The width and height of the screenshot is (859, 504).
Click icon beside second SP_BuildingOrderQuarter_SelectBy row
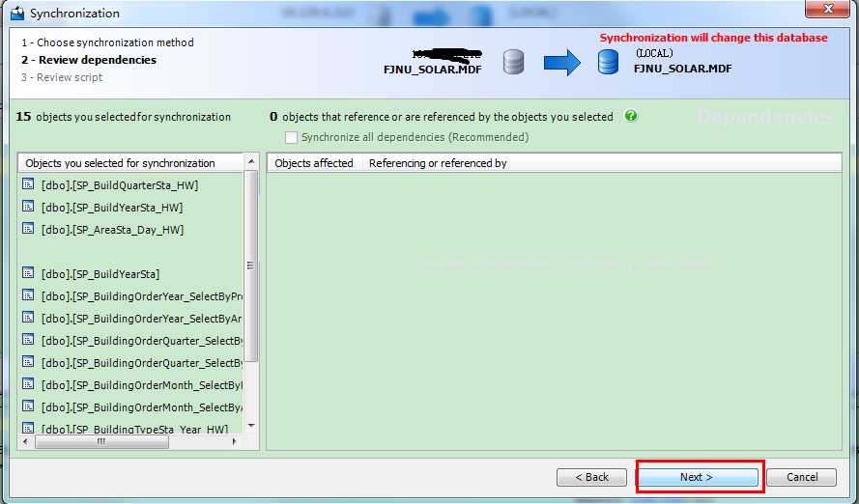pyautogui.click(x=28, y=362)
